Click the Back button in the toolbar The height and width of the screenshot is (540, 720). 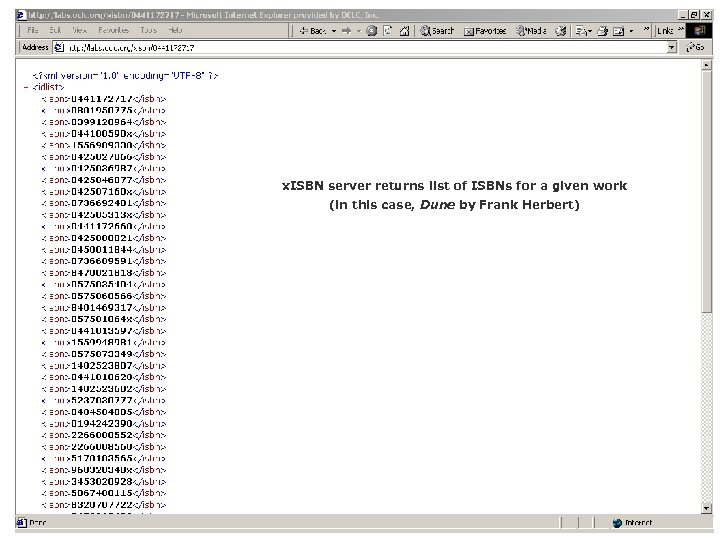click(x=313, y=31)
